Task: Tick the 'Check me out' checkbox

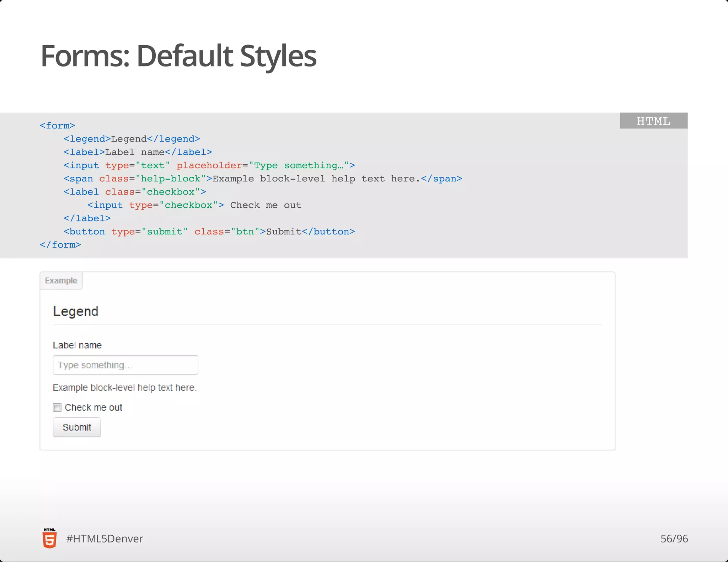Action: coord(57,408)
